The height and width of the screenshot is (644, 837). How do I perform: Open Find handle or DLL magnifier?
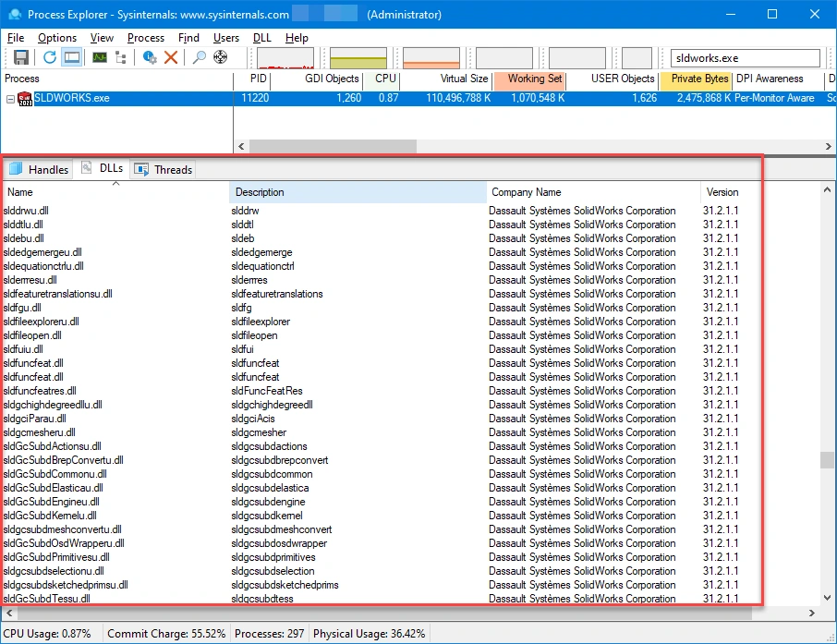pyautogui.click(x=200, y=57)
